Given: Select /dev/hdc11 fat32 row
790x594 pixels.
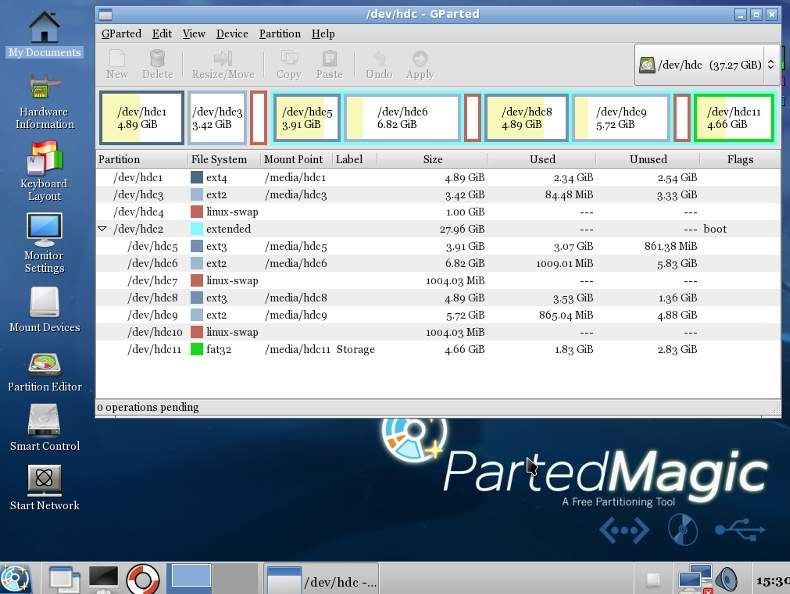Looking at the screenshot, I should click(x=438, y=349).
